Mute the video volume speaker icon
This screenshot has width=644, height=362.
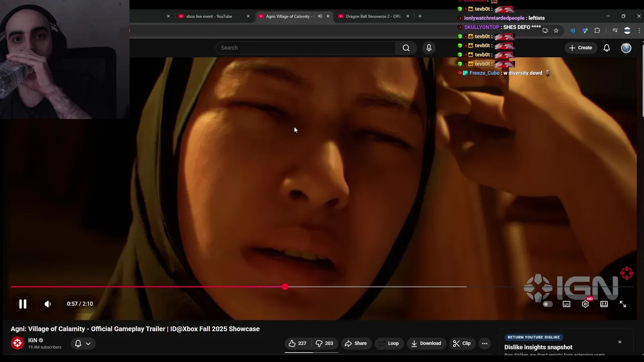[48, 304]
